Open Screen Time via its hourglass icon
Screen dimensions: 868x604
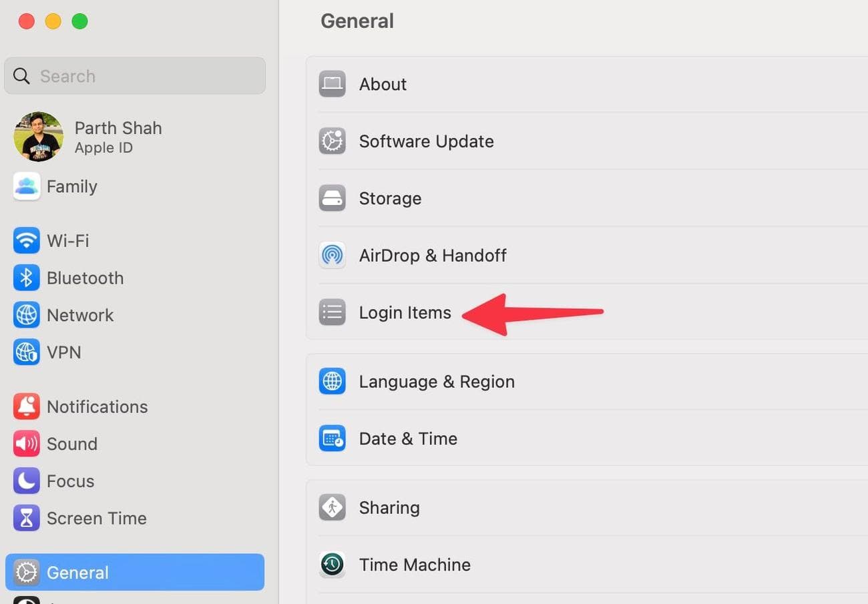(x=26, y=518)
